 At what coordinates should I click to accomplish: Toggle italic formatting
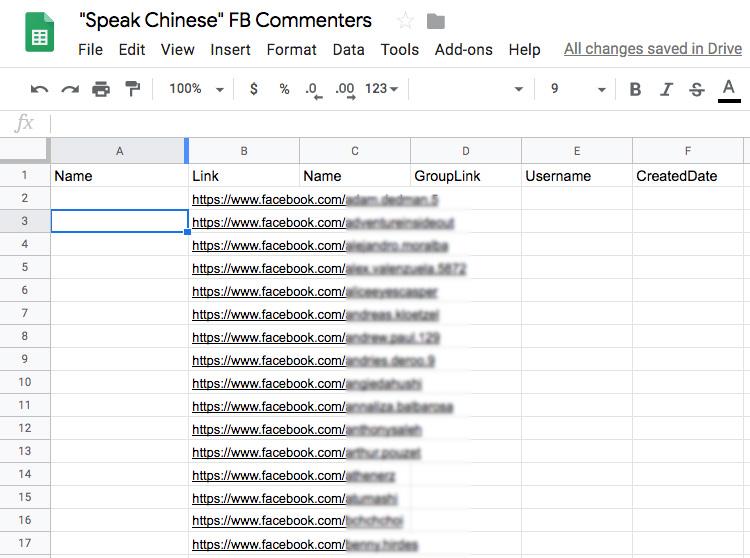(x=666, y=89)
